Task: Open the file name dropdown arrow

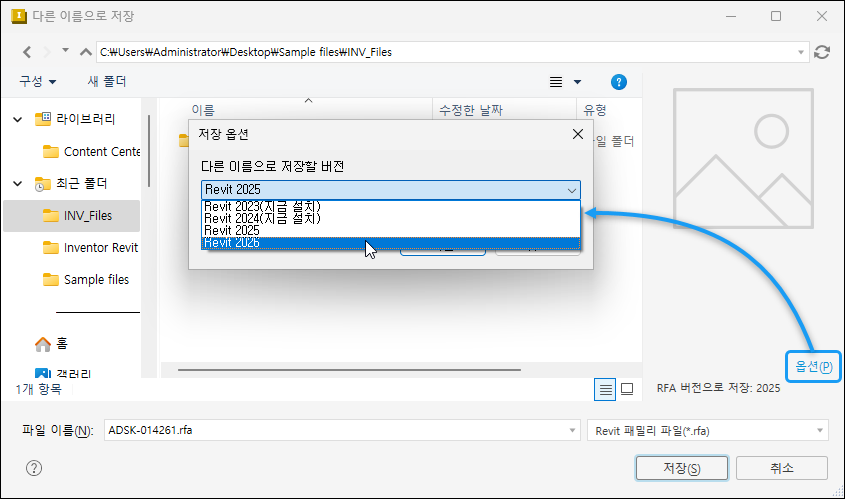Action: (572, 430)
